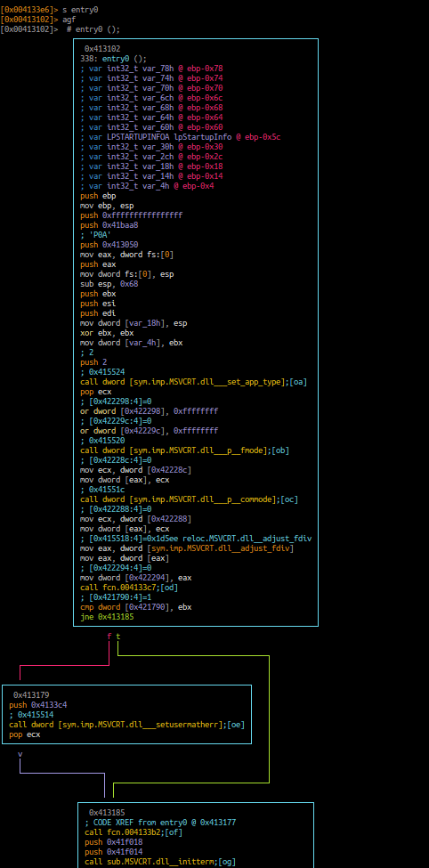Click the '; 0x415524' comment
Image resolution: width=429 pixels, height=868 pixels.
click(x=102, y=372)
